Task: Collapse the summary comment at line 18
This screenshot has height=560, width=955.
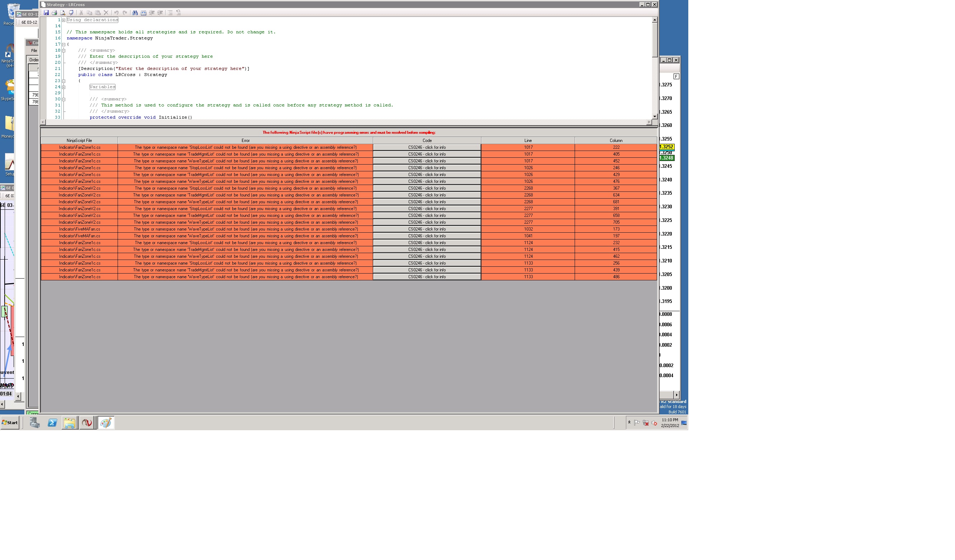Action: [64, 51]
